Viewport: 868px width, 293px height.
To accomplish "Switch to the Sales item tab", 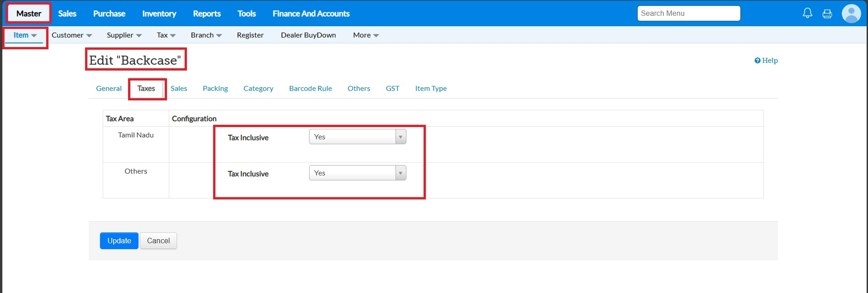I will click(x=179, y=89).
